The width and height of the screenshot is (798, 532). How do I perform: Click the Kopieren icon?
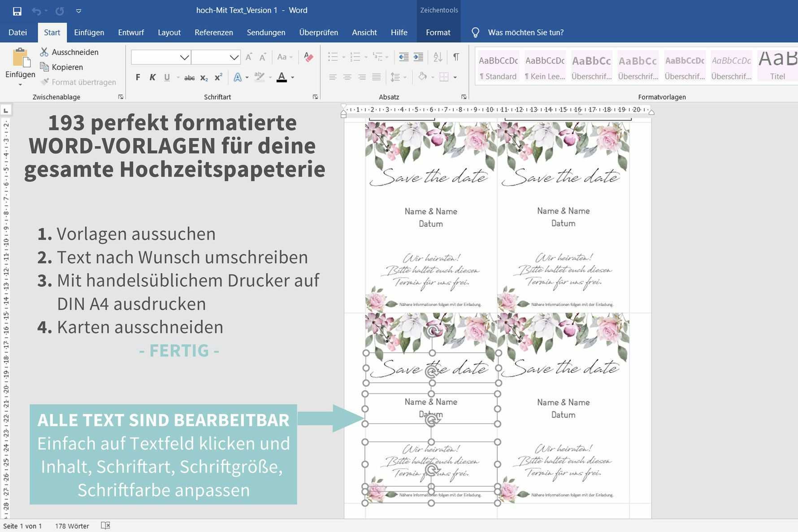[x=44, y=67]
